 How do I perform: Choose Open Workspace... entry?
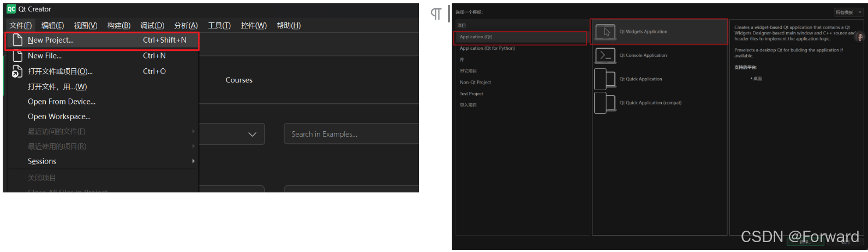tap(102, 116)
